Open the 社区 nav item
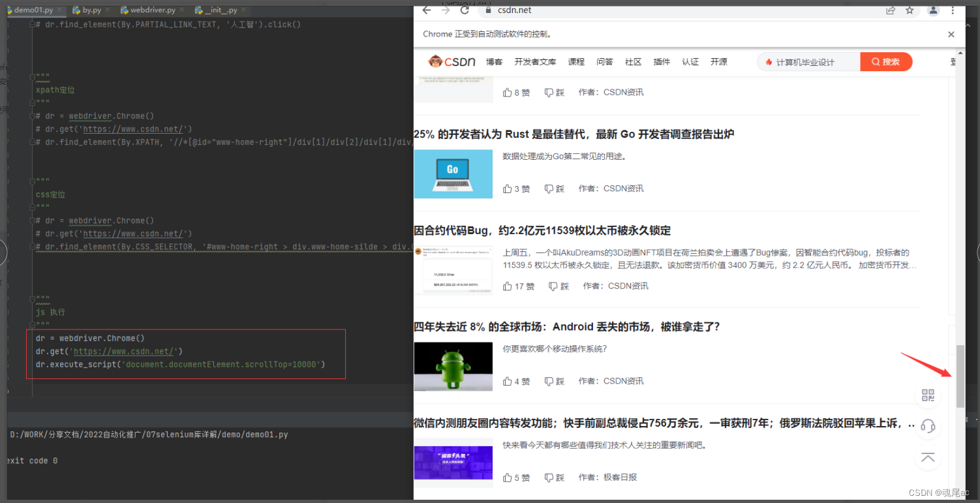 click(x=633, y=62)
